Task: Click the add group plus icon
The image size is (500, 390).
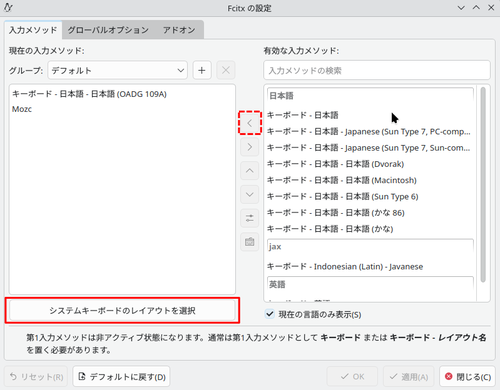Action: [x=202, y=70]
